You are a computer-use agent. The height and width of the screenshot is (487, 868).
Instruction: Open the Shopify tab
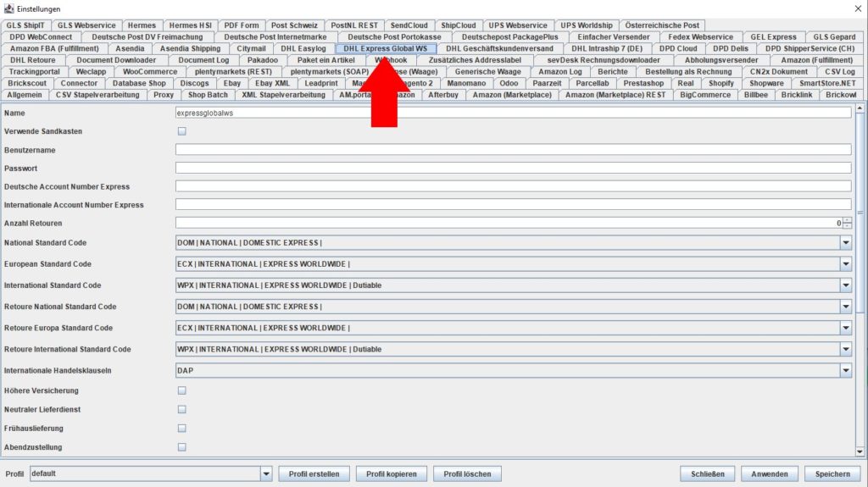tap(721, 84)
